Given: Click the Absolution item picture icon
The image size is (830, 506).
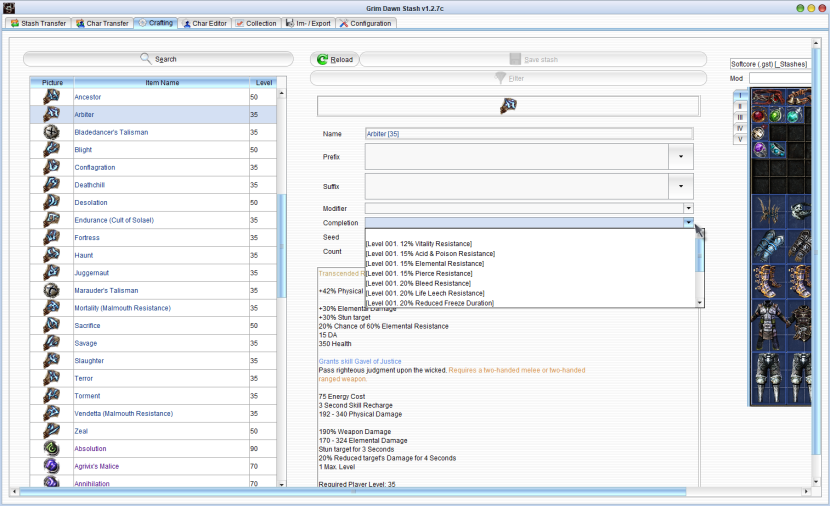Looking at the screenshot, I should pyautogui.click(x=51, y=449).
